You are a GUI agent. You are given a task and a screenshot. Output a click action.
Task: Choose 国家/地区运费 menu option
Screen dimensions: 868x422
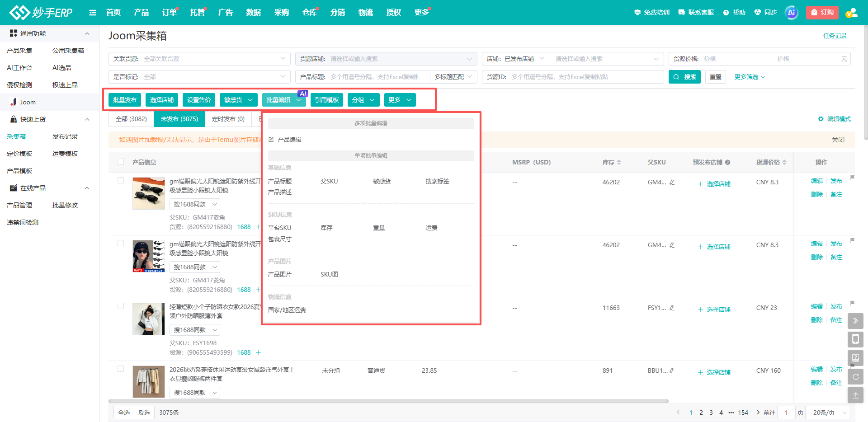pyautogui.click(x=287, y=310)
